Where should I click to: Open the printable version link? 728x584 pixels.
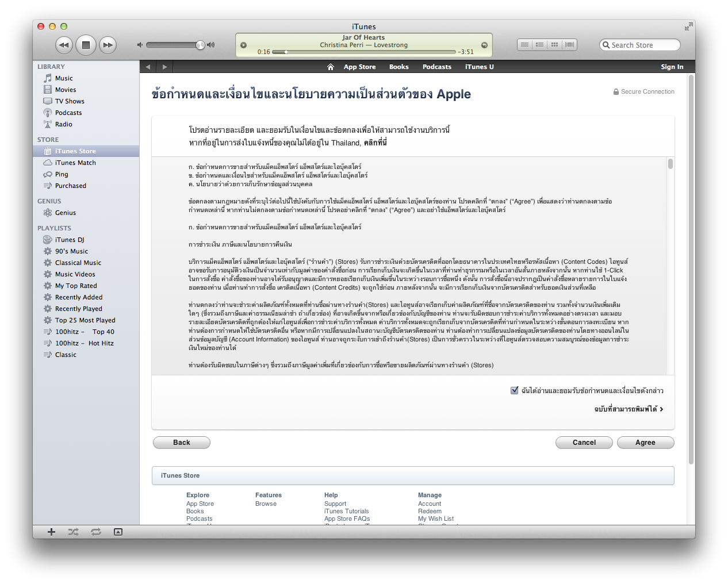pos(629,409)
